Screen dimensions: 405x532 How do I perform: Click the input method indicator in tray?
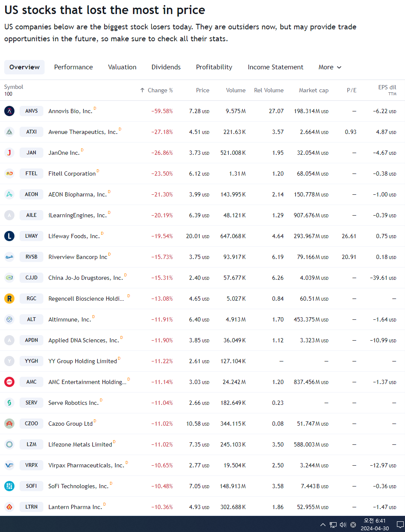coord(353,525)
